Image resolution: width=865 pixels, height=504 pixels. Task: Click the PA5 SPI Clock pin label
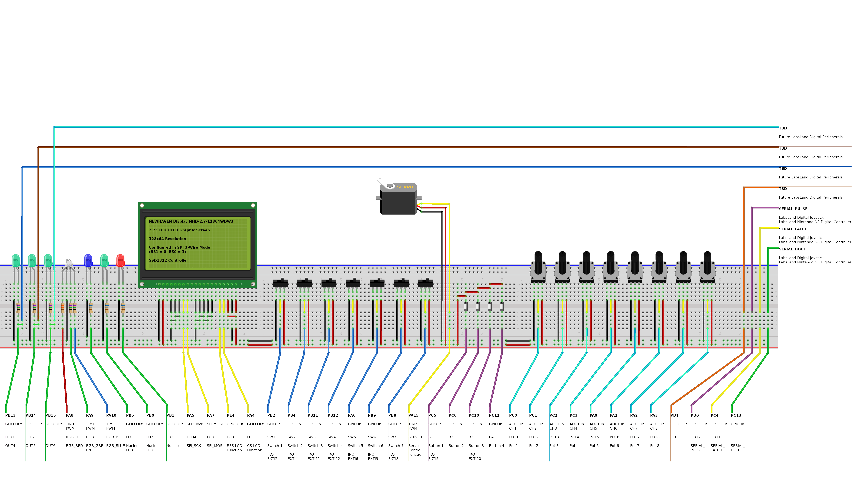190,415
